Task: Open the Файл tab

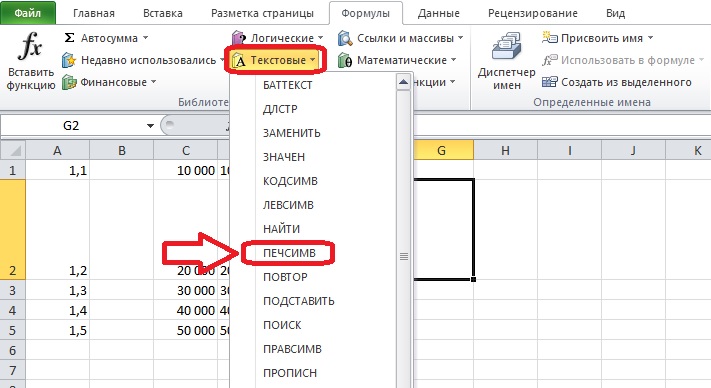Action: coord(28,13)
